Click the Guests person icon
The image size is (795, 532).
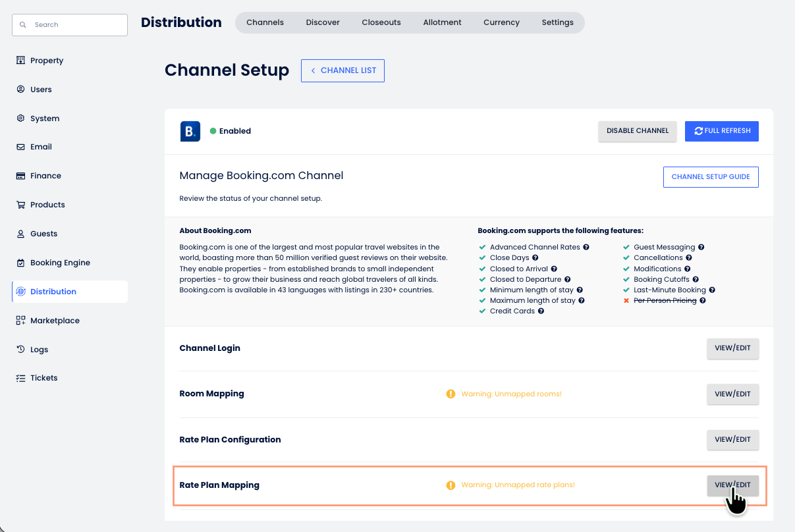(x=20, y=234)
